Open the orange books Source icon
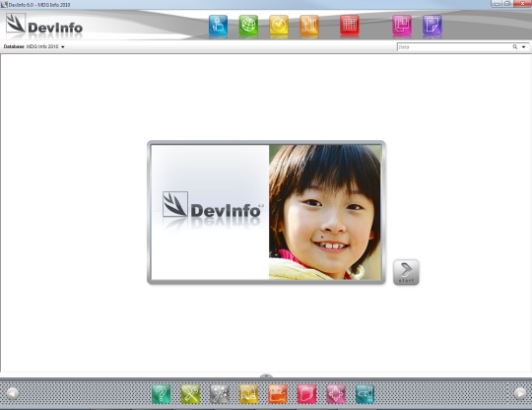 [309, 25]
